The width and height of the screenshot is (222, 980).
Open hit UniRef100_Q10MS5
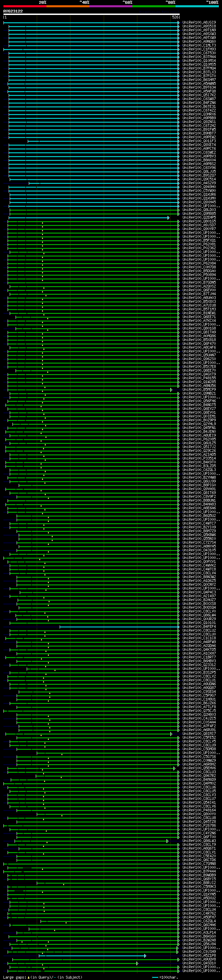[x=199, y=64]
